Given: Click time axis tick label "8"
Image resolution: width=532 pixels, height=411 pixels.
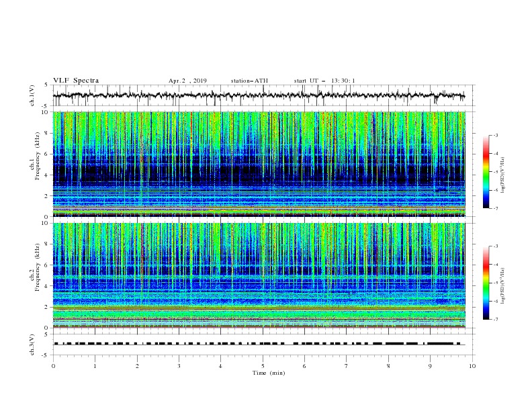Looking at the screenshot, I should click(x=388, y=366).
